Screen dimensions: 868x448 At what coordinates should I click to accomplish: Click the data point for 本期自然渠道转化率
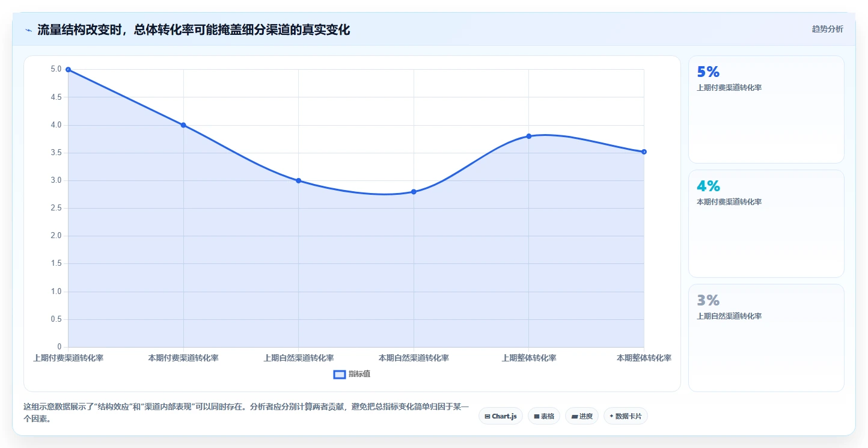coord(414,192)
